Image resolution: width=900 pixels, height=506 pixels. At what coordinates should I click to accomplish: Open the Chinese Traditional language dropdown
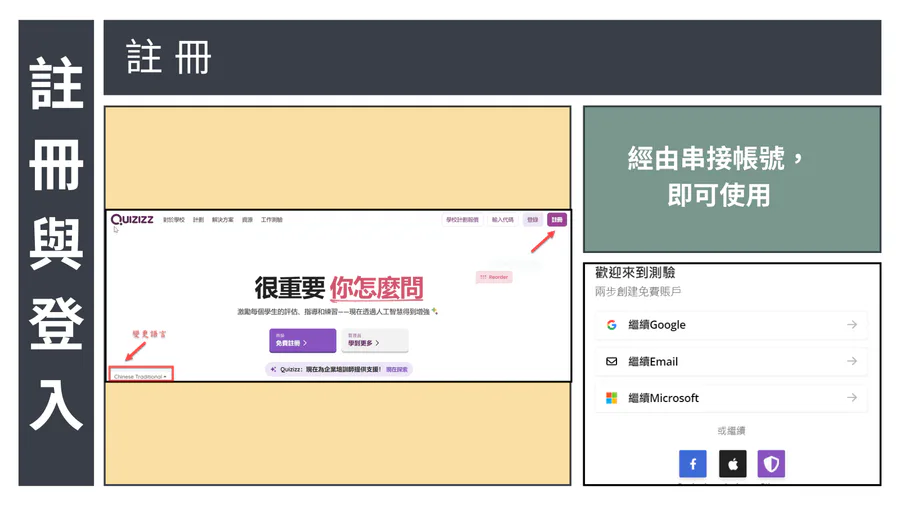click(x=141, y=377)
